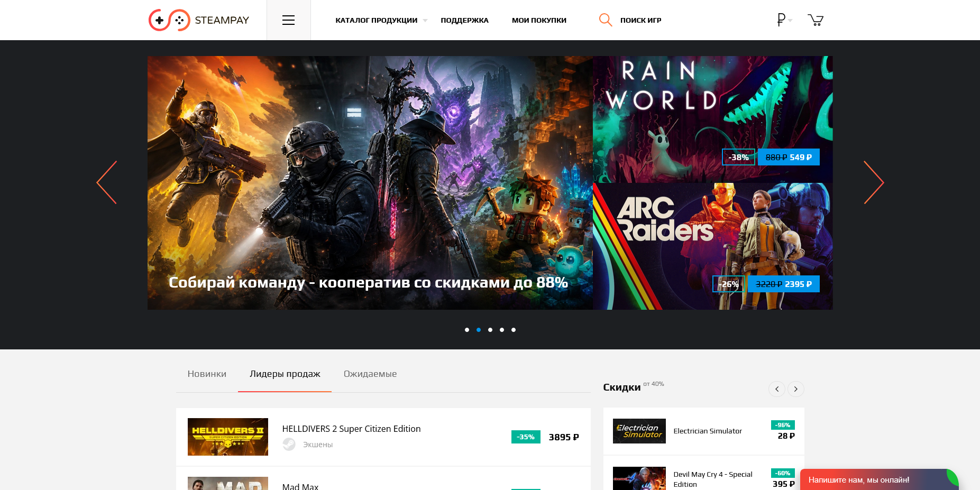Image resolution: width=980 pixels, height=490 pixels.
Task: Select the third carousel dot
Action: pos(490,330)
